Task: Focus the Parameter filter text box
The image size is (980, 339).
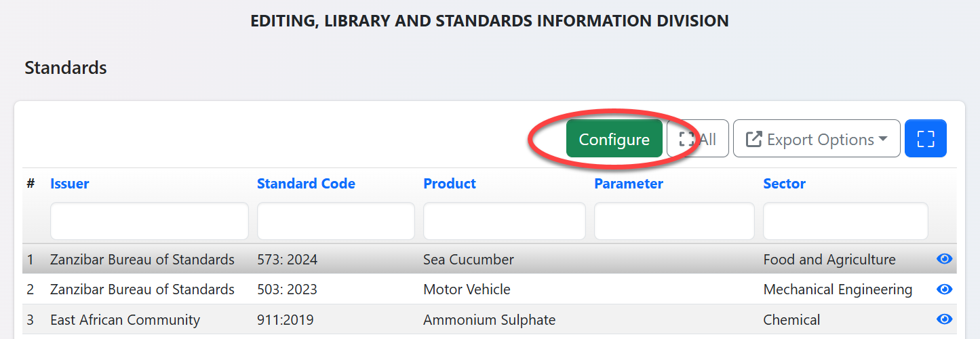Action: point(674,221)
